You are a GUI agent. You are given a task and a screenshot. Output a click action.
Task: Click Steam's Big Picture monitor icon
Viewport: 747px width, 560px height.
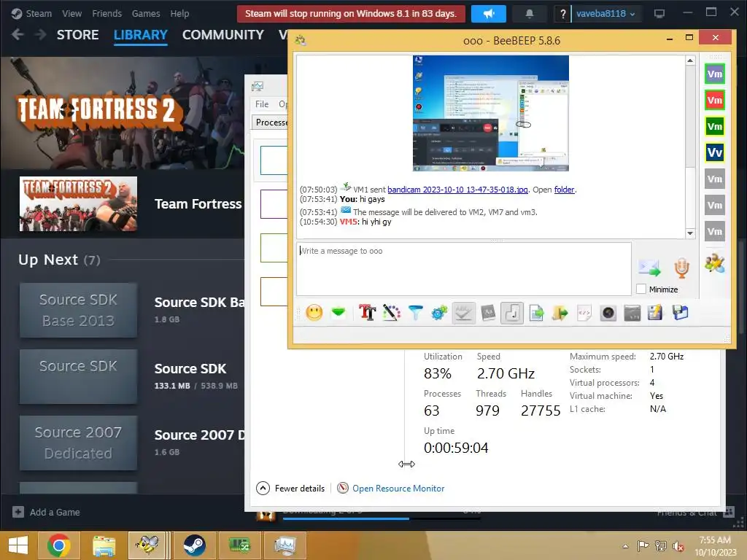[x=659, y=14]
